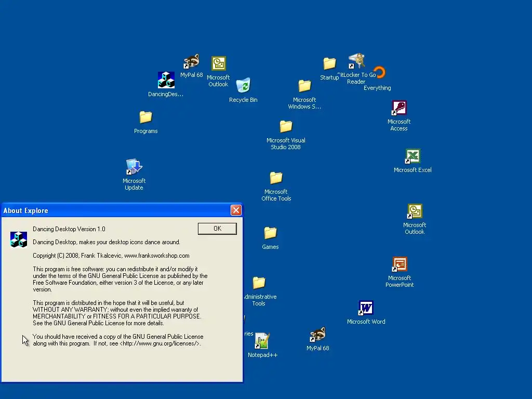
Task: Select the Microsoft Access shortcut
Action: click(399, 108)
